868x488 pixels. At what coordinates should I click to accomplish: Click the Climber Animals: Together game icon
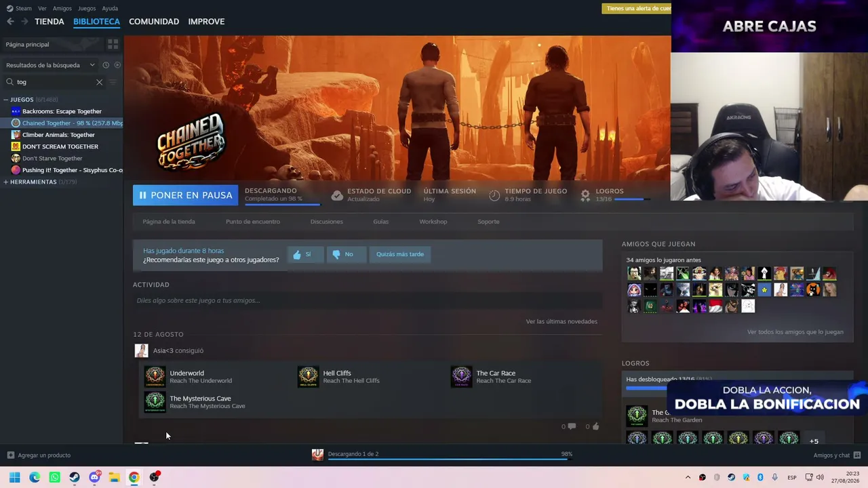(x=16, y=135)
